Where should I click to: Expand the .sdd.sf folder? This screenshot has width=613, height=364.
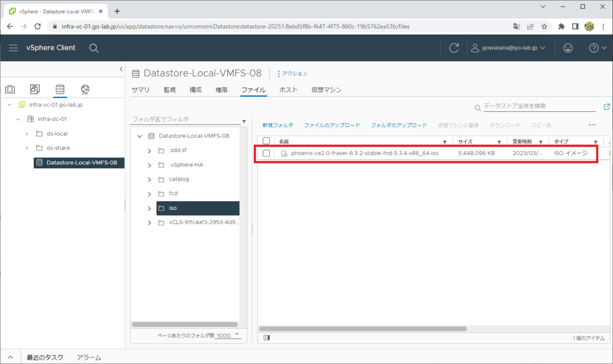tap(149, 151)
